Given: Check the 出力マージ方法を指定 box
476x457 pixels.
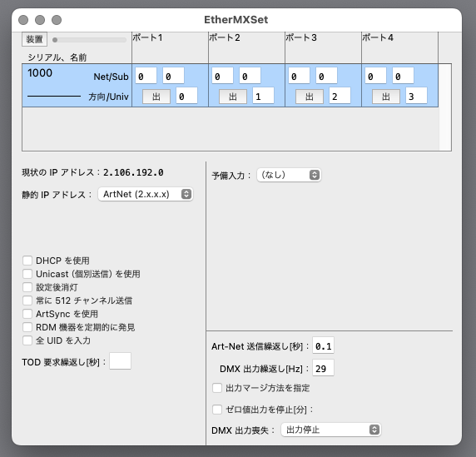Looking at the screenshot, I should tap(217, 388).
